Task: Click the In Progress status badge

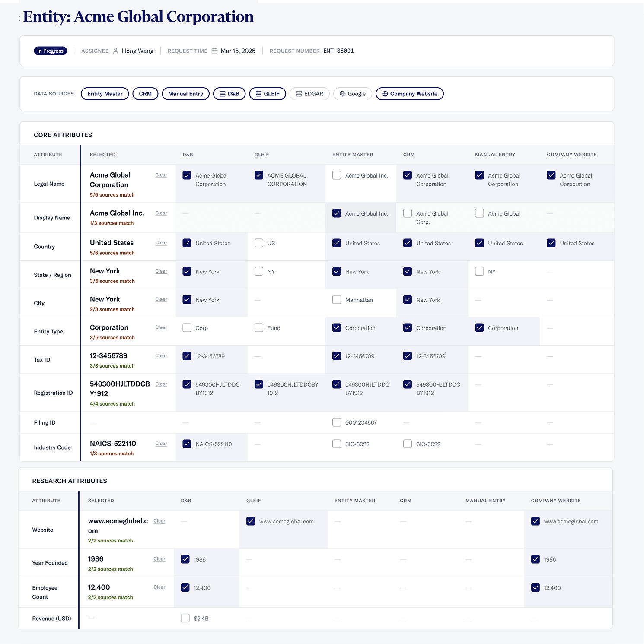Action: [x=50, y=51]
